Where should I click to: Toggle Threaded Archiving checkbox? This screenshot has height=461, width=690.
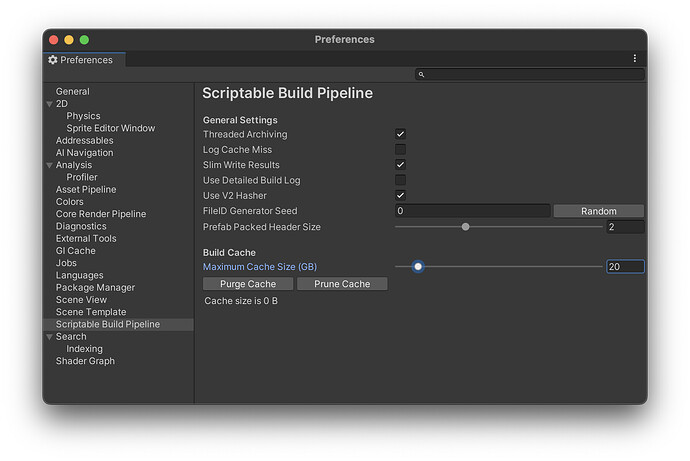400,134
